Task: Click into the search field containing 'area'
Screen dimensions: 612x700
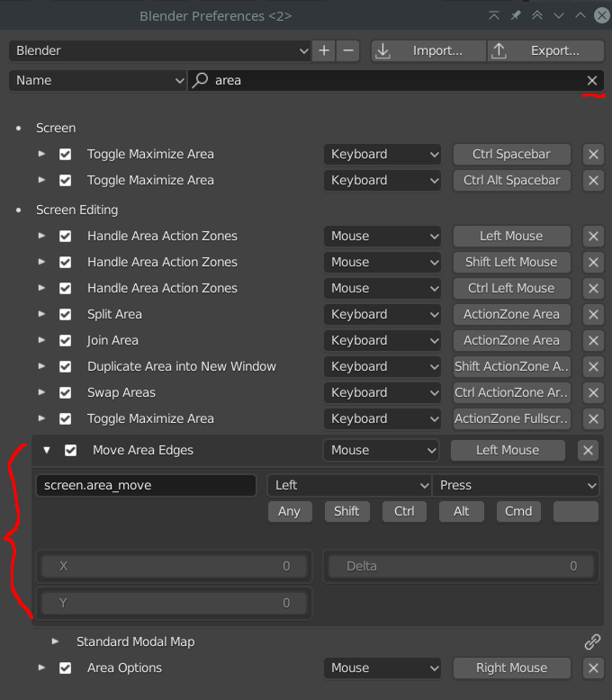Action: point(396,80)
